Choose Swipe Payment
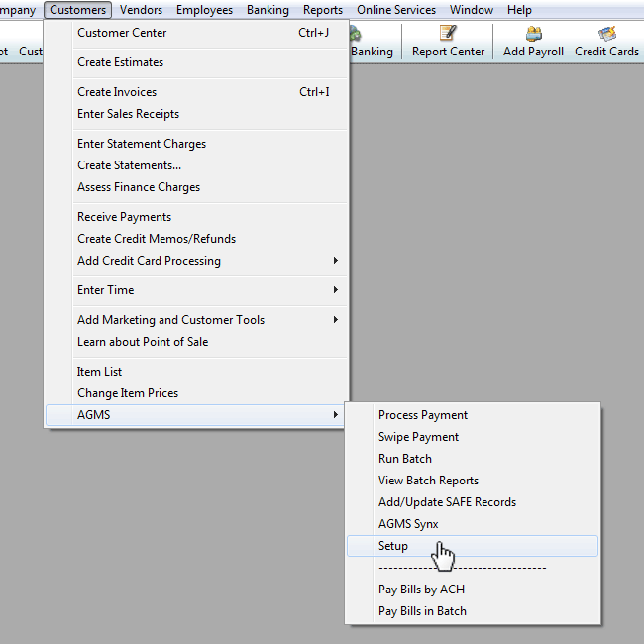Image resolution: width=644 pixels, height=644 pixels. [x=473, y=437]
